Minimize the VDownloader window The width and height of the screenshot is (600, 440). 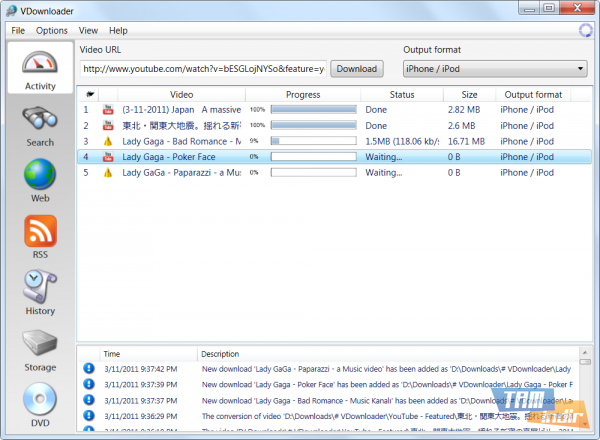(530, 8)
